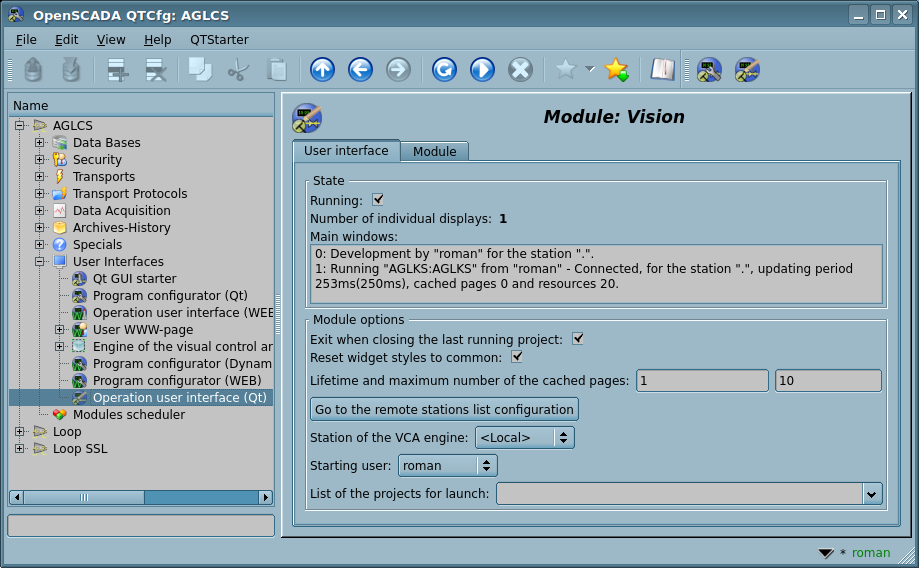This screenshot has width=919, height=568.
Task: Click the tree's horizontal scrollbar thumb
Action: [84, 497]
